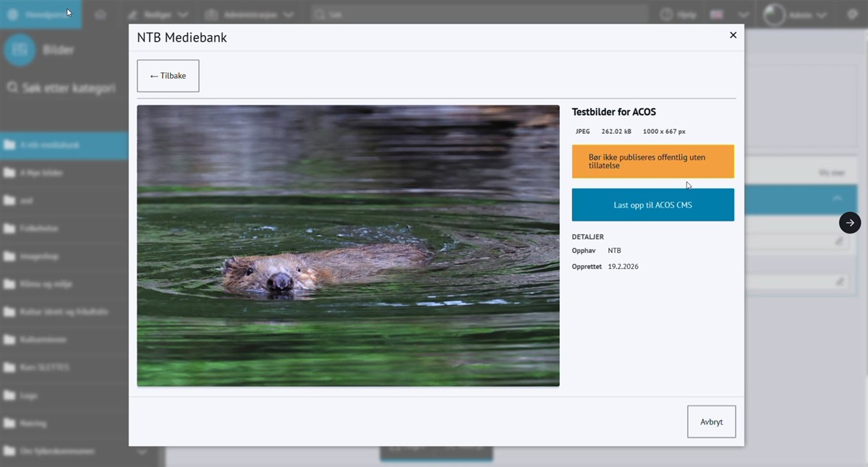Viewport: 868px width, 467px height.
Task: Expand the language flag dropdown
Action: coord(743,14)
